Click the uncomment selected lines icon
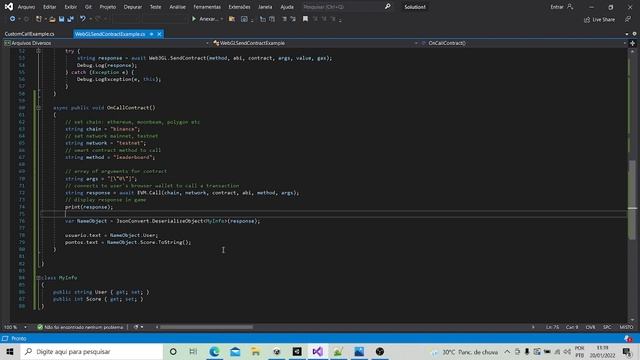The width and height of the screenshot is (640, 360). (293, 19)
